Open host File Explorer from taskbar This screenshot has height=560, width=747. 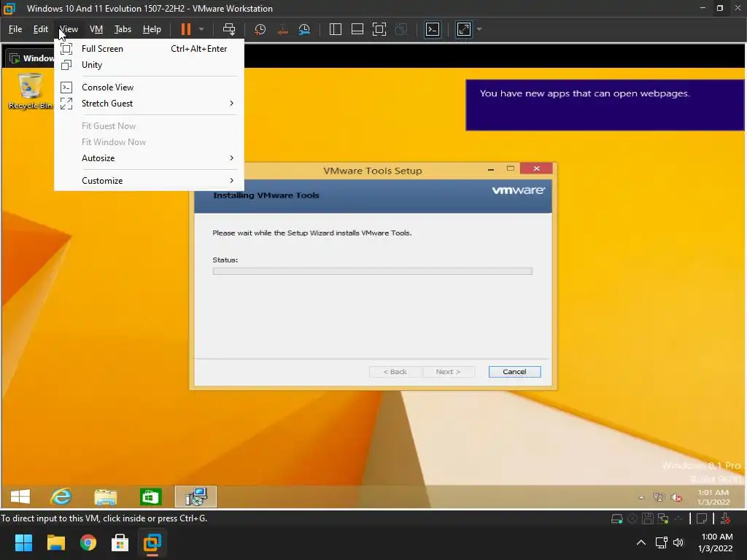[x=55, y=542]
